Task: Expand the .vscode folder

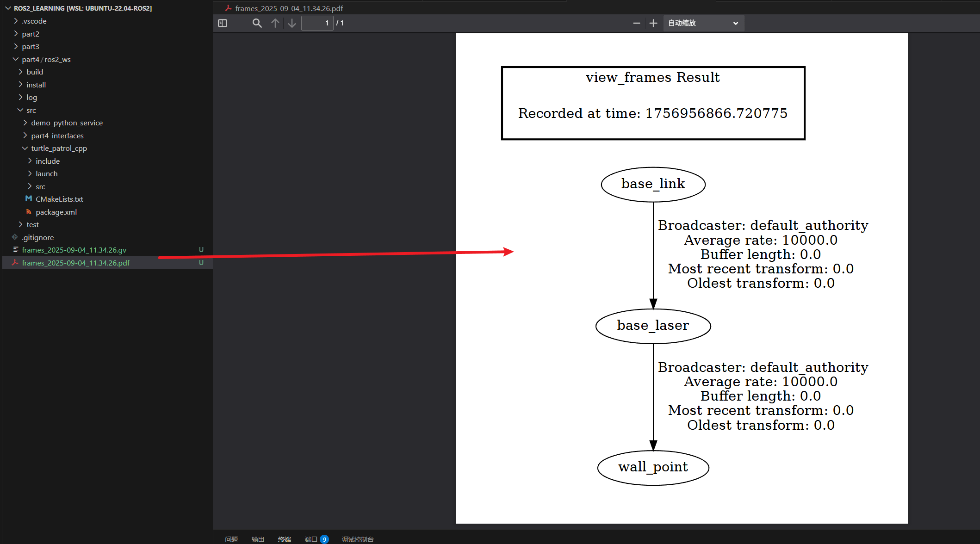Action: pos(34,21)
